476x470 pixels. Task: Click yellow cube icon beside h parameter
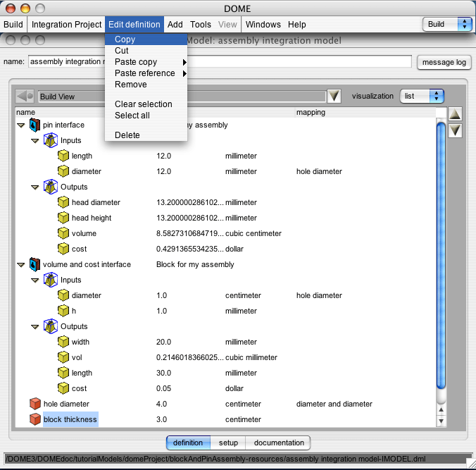pos(63,311)
